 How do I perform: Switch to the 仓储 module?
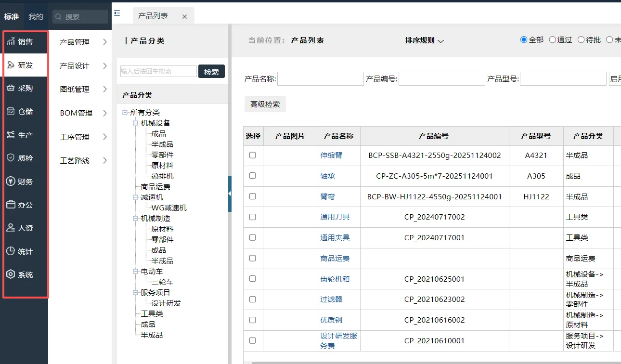[24, 111]
